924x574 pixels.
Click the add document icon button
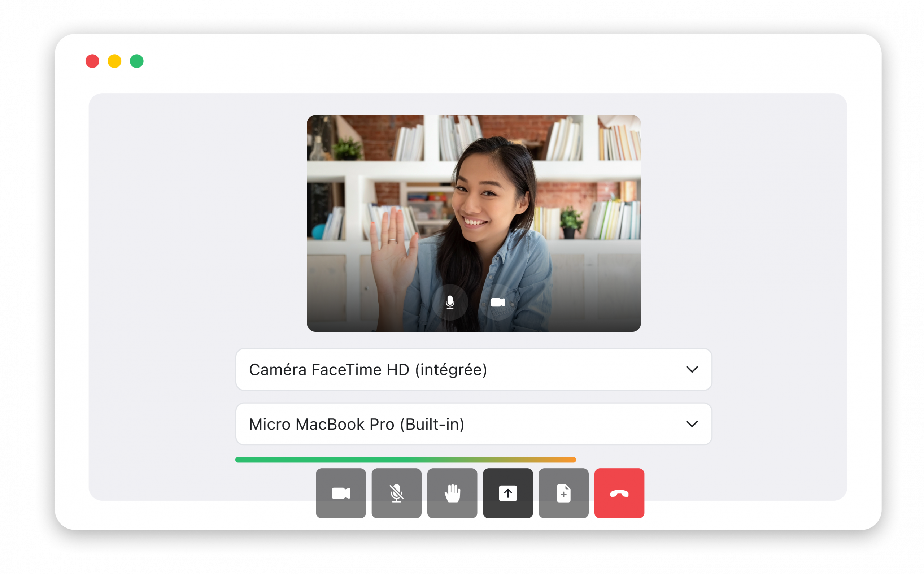[x=563, y=493]
